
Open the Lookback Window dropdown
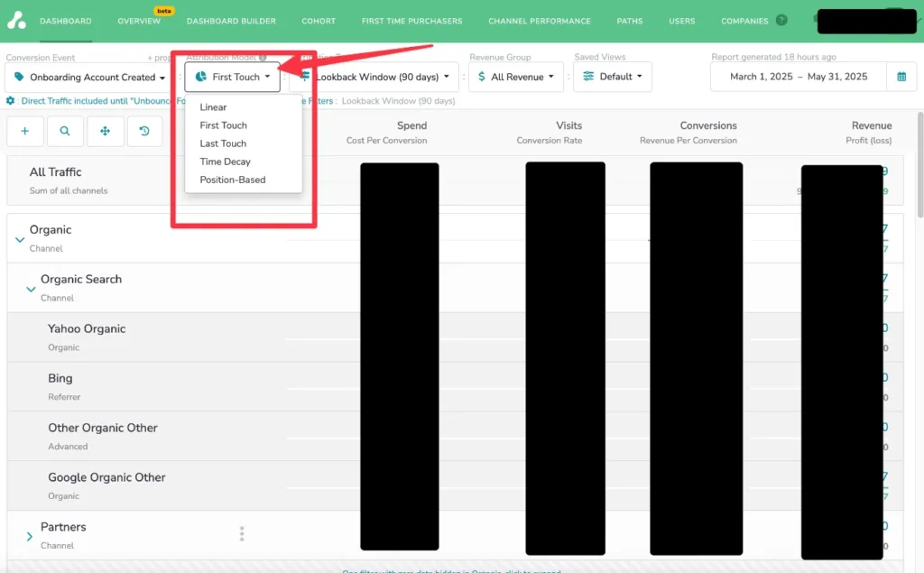pos(379,77)
